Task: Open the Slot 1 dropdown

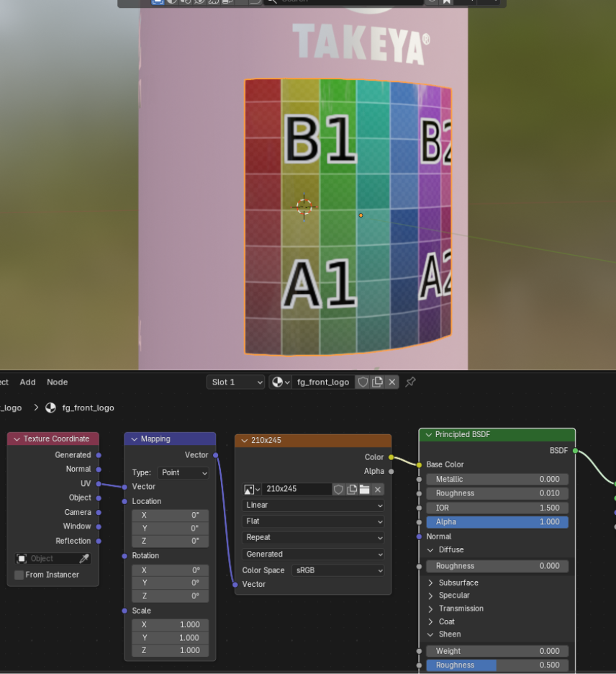Action: (x=235, y=382)
